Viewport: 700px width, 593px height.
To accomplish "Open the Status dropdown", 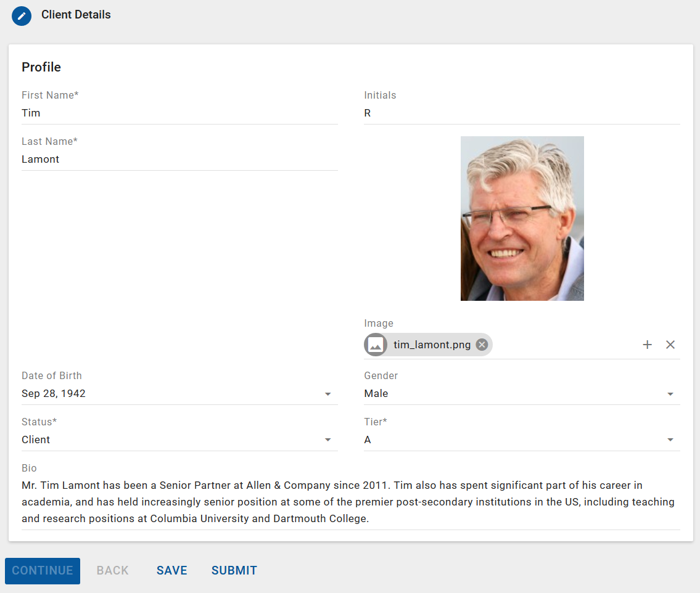I will (327, 440).
